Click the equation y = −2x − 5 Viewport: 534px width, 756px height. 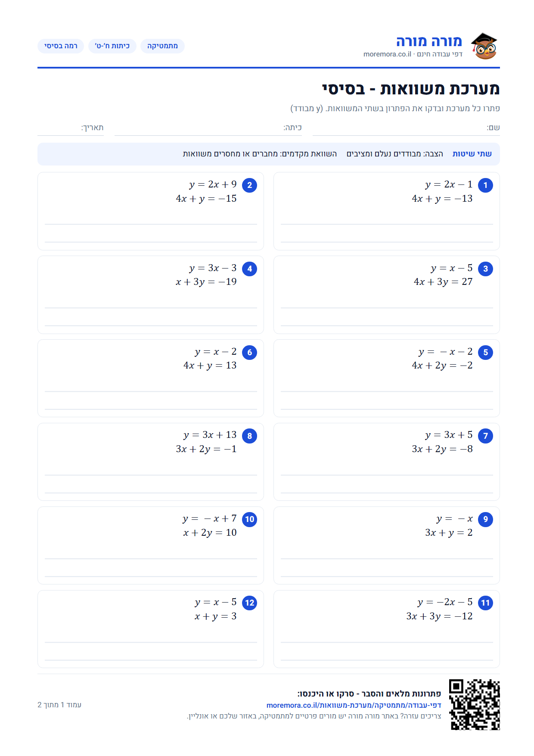pos(445,602)
